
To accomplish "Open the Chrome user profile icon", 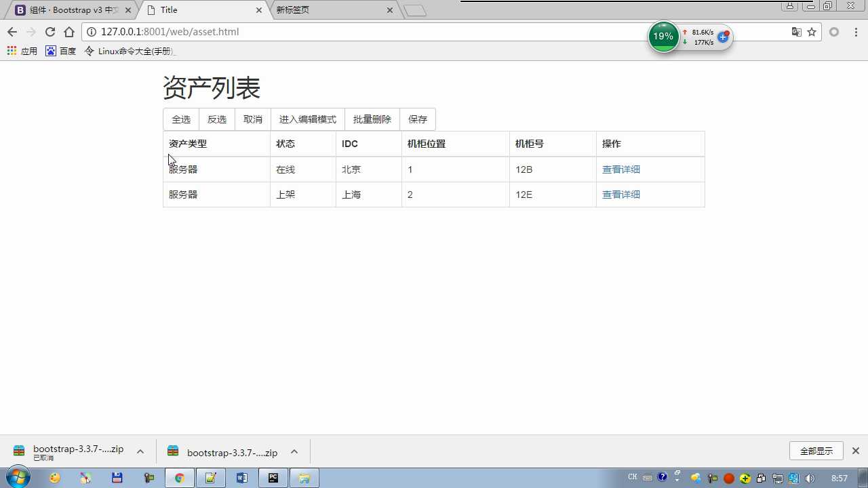I will point(790,6).
